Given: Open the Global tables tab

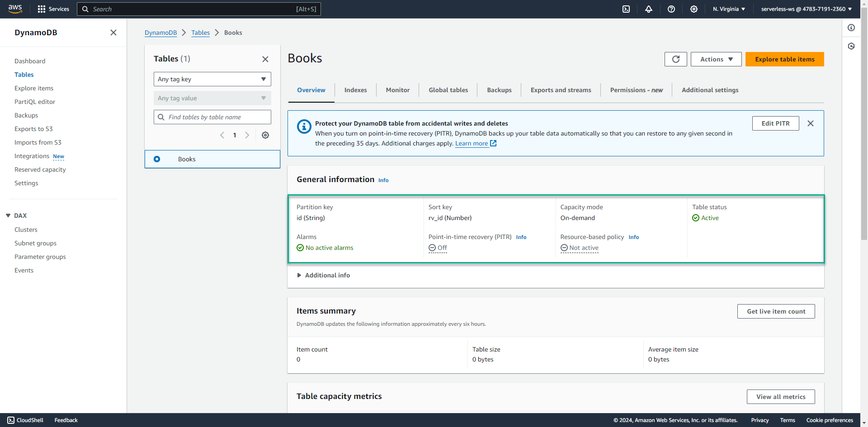Looking at the screenshot, I should (448, 90).
